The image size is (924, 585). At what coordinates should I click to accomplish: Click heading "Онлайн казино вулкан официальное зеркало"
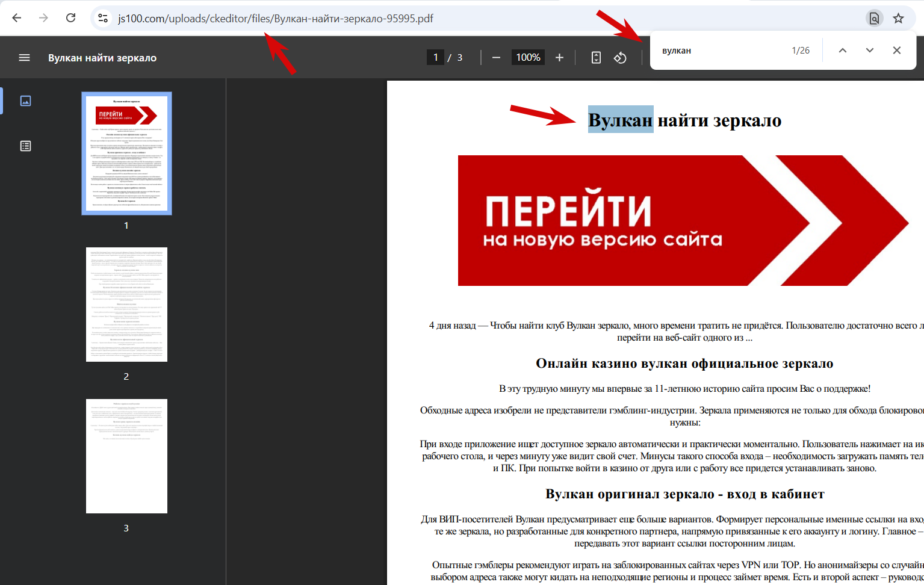click(x=684, y=364)
